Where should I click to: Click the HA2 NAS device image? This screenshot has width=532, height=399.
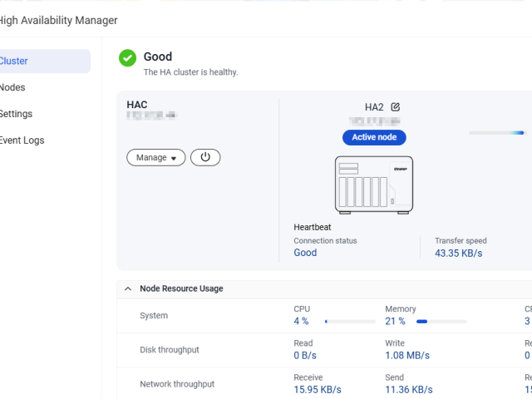374,185
